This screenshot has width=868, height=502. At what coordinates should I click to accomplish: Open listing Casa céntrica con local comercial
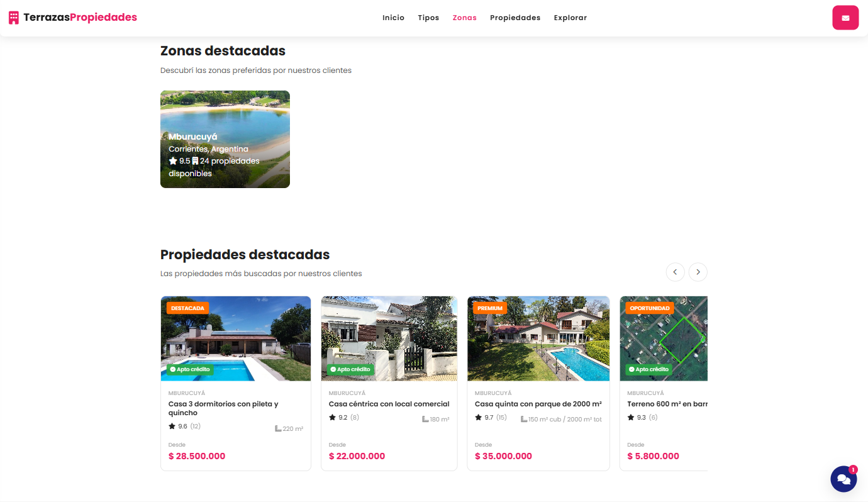pos(389,404)
